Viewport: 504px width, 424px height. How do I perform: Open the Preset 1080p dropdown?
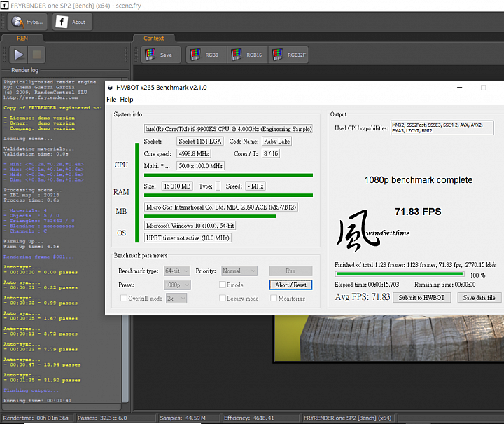(177, 285)
